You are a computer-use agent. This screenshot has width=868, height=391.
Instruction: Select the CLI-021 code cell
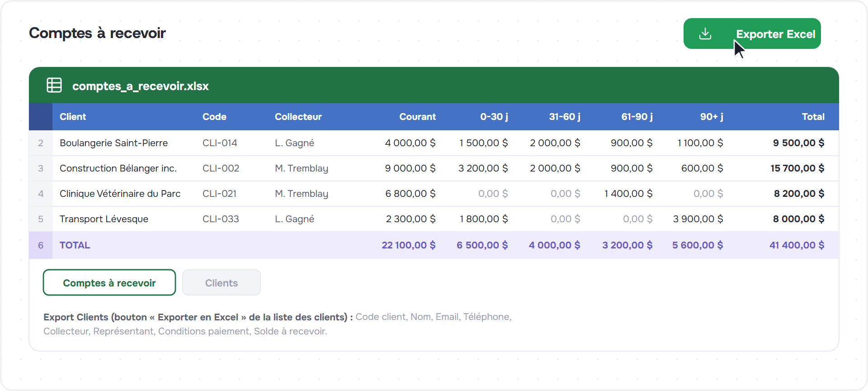219,194
